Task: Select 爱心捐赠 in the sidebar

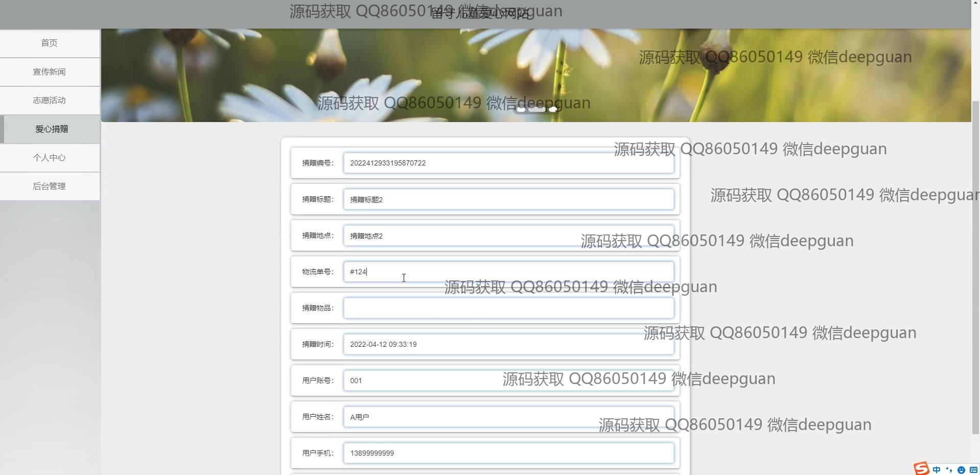Action: point(50,129)
